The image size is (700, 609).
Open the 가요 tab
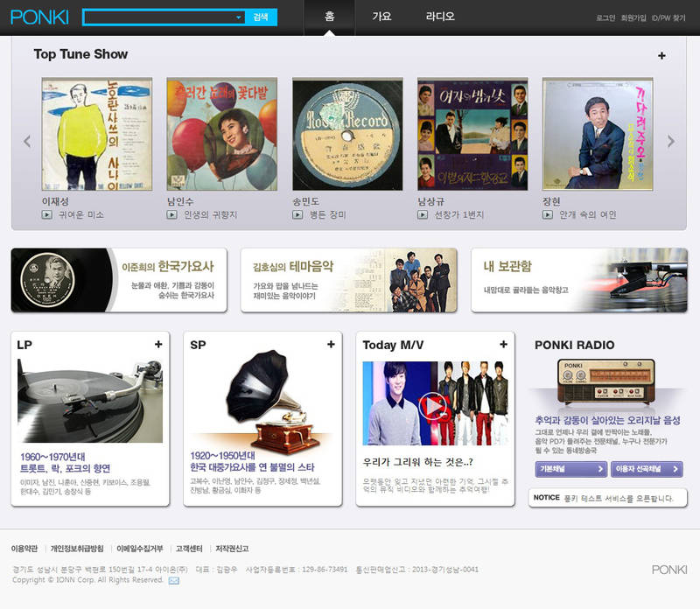(x=381, y=17)
